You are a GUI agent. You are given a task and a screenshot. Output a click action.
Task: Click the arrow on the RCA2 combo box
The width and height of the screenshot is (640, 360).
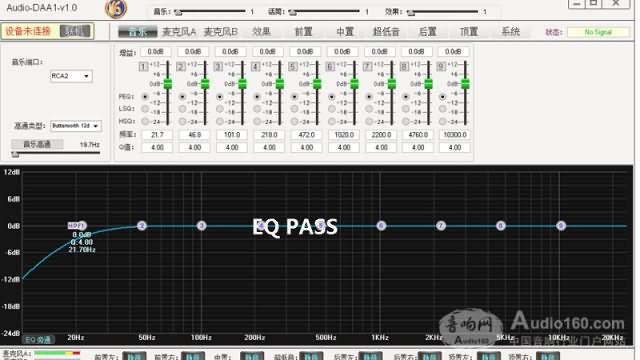(86, 76)
